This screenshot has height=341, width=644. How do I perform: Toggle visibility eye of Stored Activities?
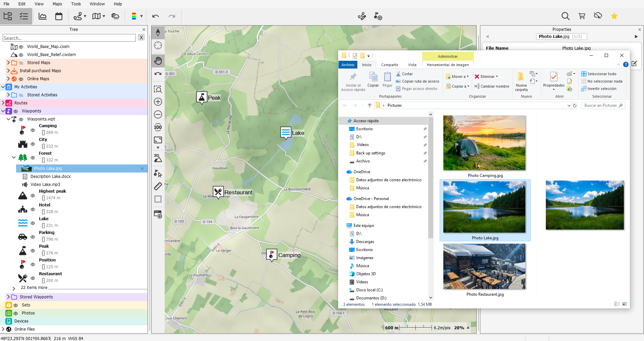pos(21,95)
